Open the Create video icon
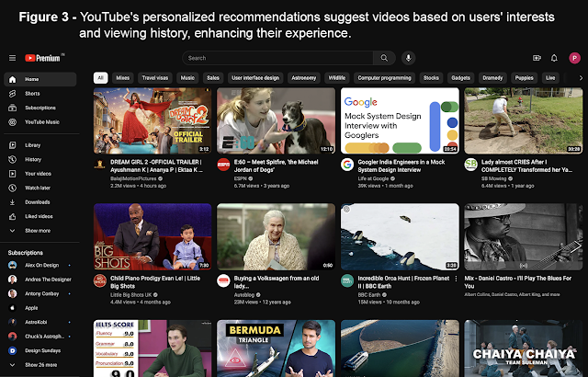Image resolution: width=588 pixels, height=377 pixels. tap(537, 58)
